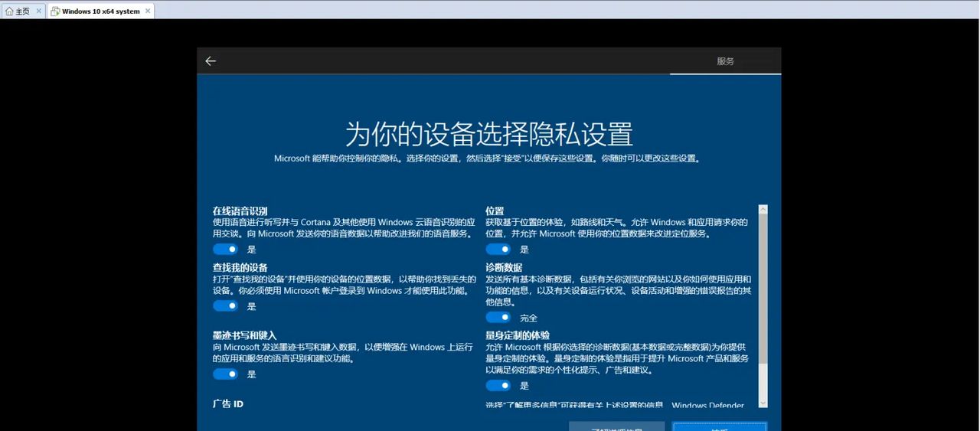Click the 诊断数据 heading
The height and width of the screenshot is (431, 980).
(504, 267)
